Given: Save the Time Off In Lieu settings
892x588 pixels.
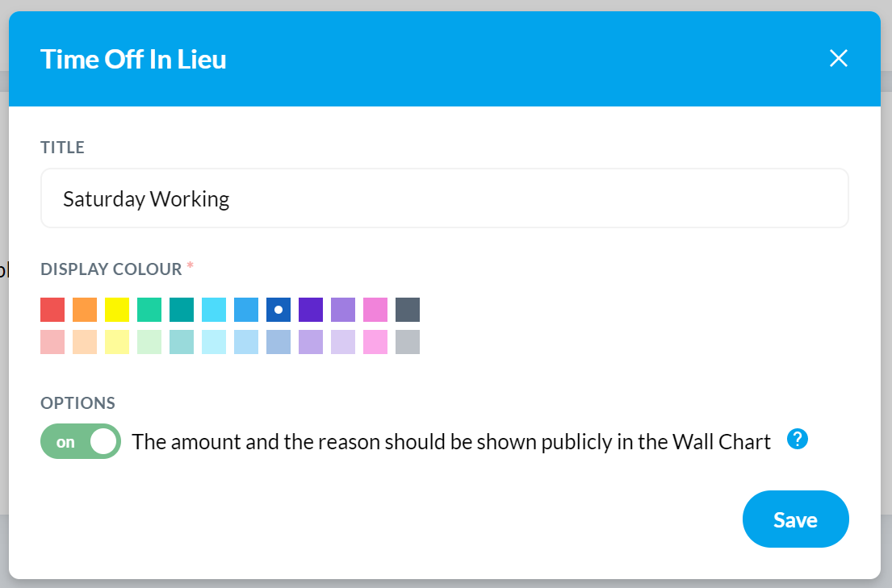Looking at the screenshot, I should click(795, 519).
